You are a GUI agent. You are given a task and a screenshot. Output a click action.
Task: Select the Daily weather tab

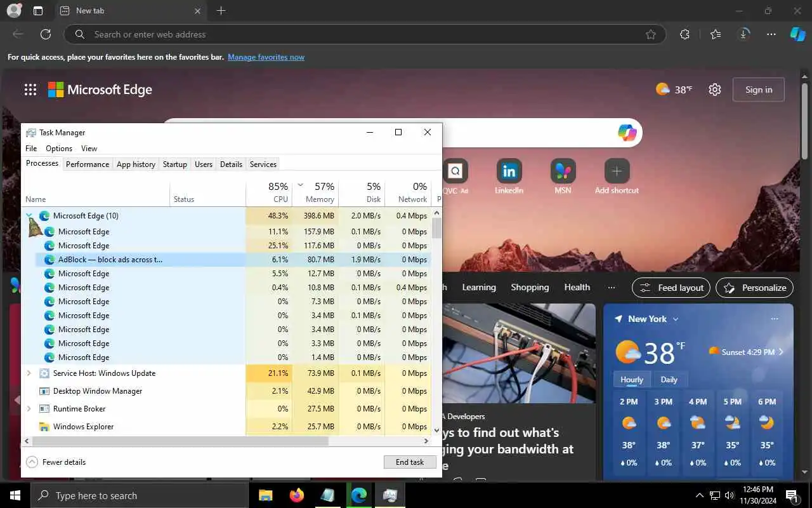tap(669, 380)
